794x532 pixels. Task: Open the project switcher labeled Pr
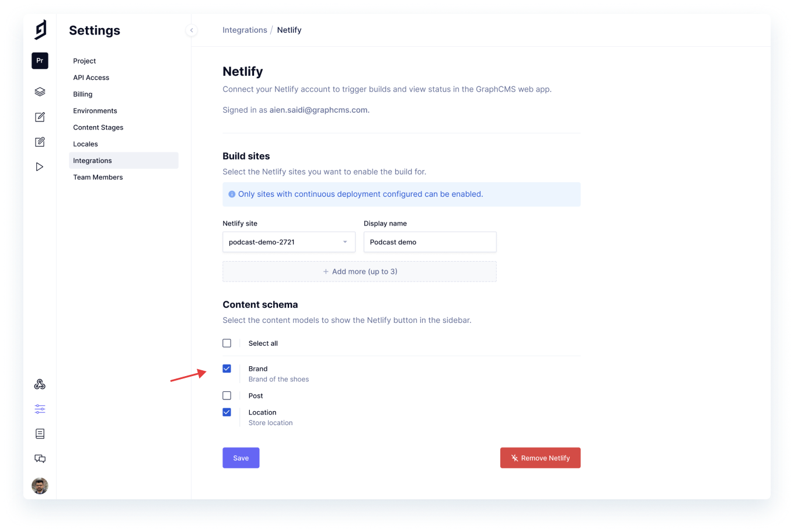(x=40, y=60)
